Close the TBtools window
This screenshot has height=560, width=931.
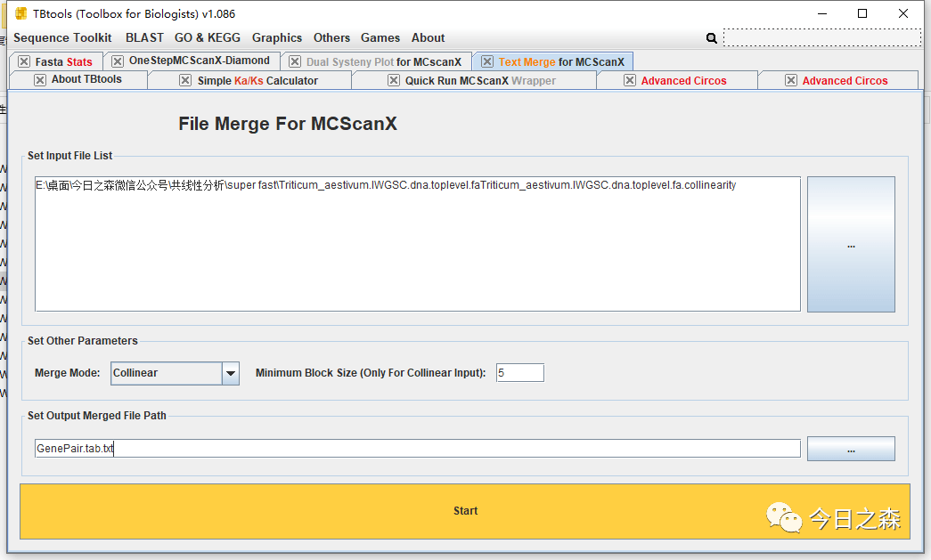pos(903,13)
